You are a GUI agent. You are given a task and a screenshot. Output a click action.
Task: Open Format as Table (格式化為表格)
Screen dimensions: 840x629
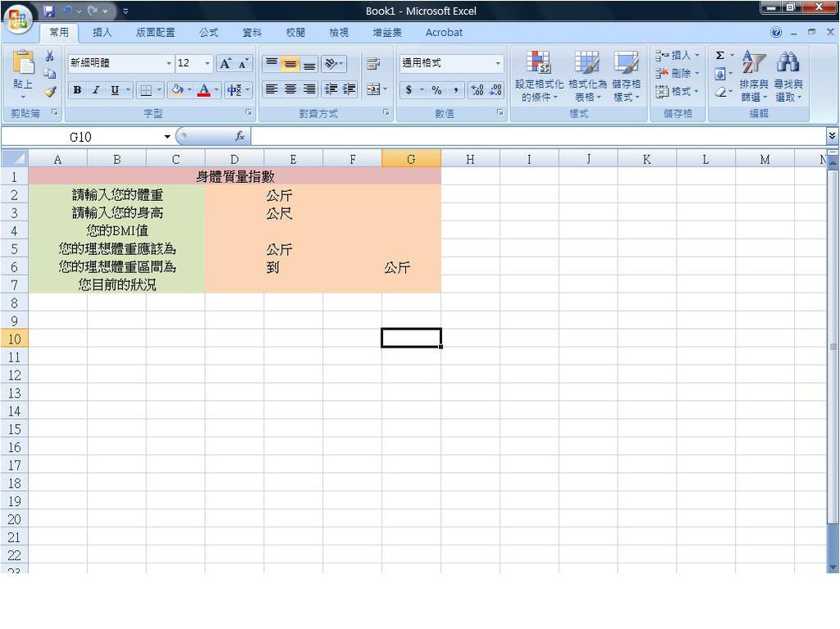587,76
